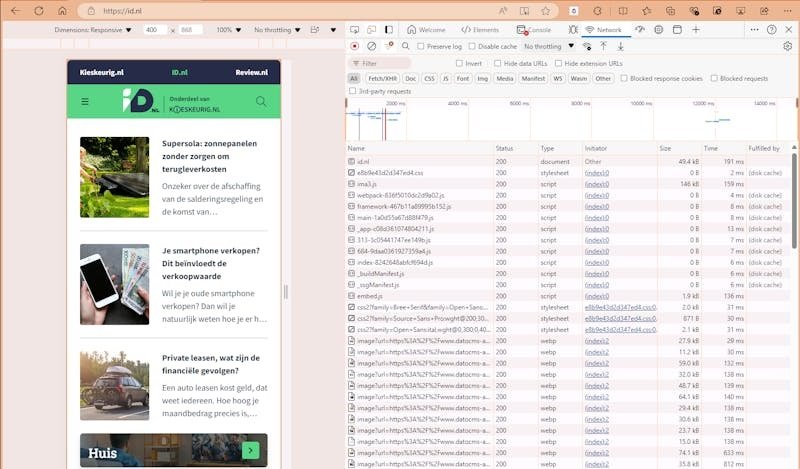Open DevTools more options ellipsis
The height and width of the screenshot is (469, 800).
tap(755, 30)
